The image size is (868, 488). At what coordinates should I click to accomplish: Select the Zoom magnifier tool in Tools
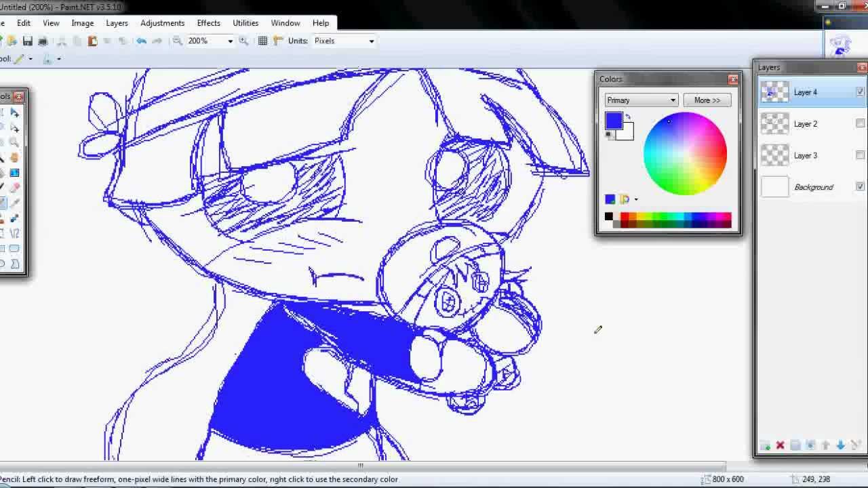(14, 142)
